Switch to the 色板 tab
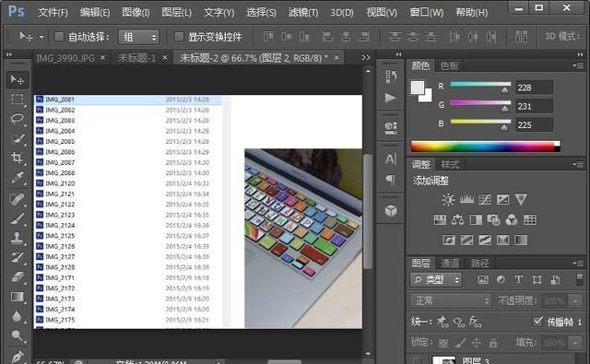 (450, 65)
